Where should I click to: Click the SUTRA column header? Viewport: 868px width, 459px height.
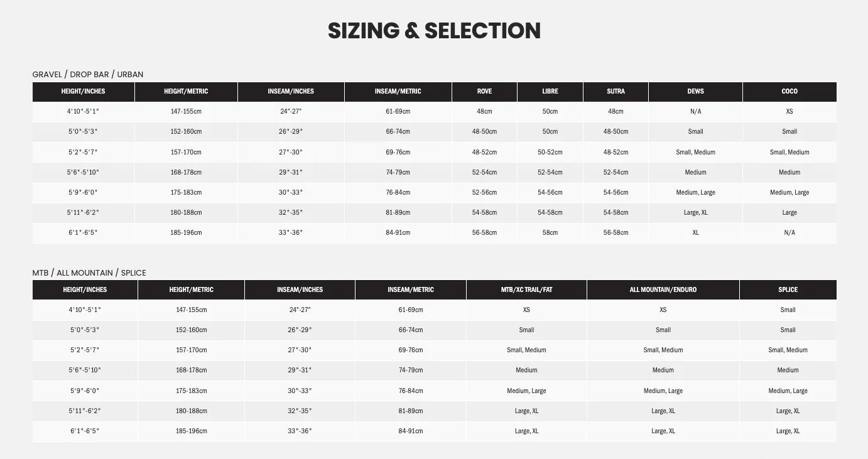[x=616, y=92]
